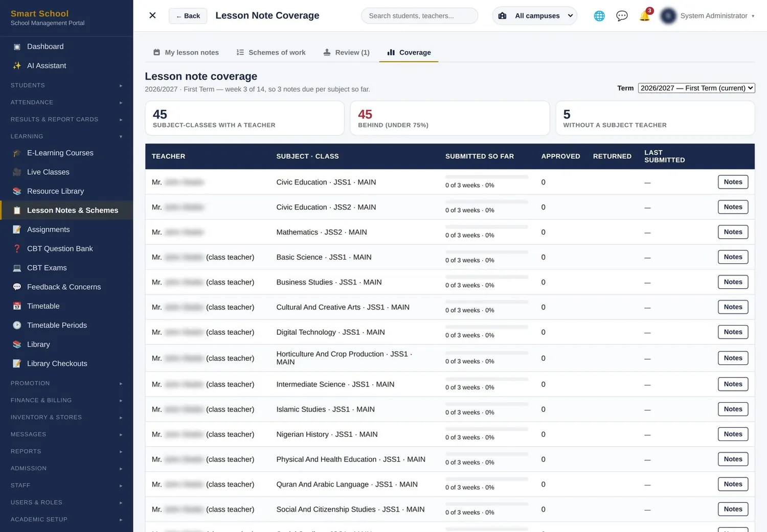Open Notes for Civic Education JSS1

point(733,182)
